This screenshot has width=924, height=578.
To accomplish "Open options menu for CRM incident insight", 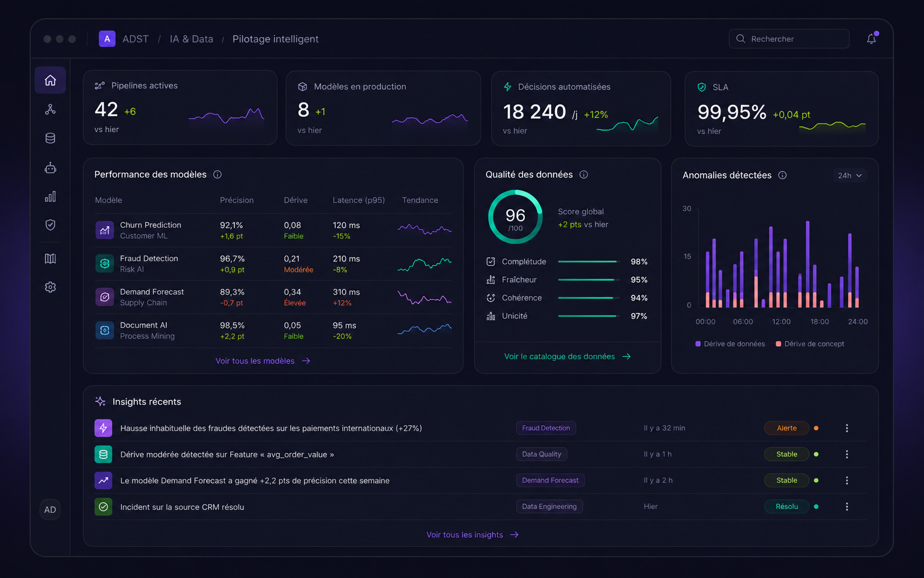I will coord(847,507).
